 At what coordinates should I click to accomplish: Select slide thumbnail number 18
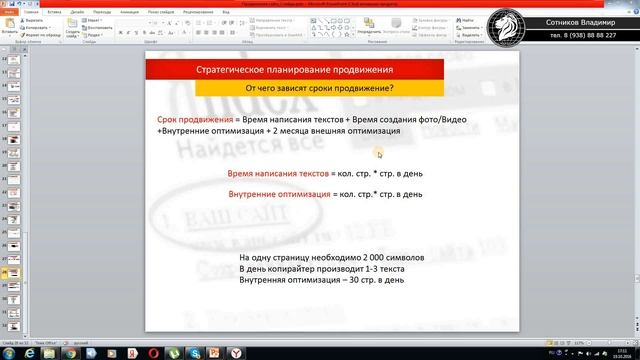[14, 140]
